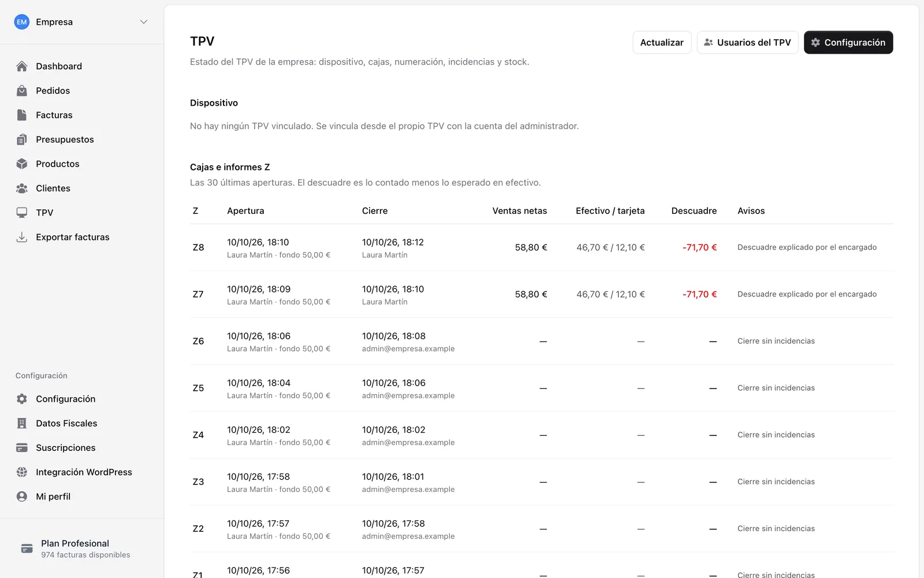Screen dimensions: 924x578
Task: Open the Productos menu entry
Action: coord(82,164)
